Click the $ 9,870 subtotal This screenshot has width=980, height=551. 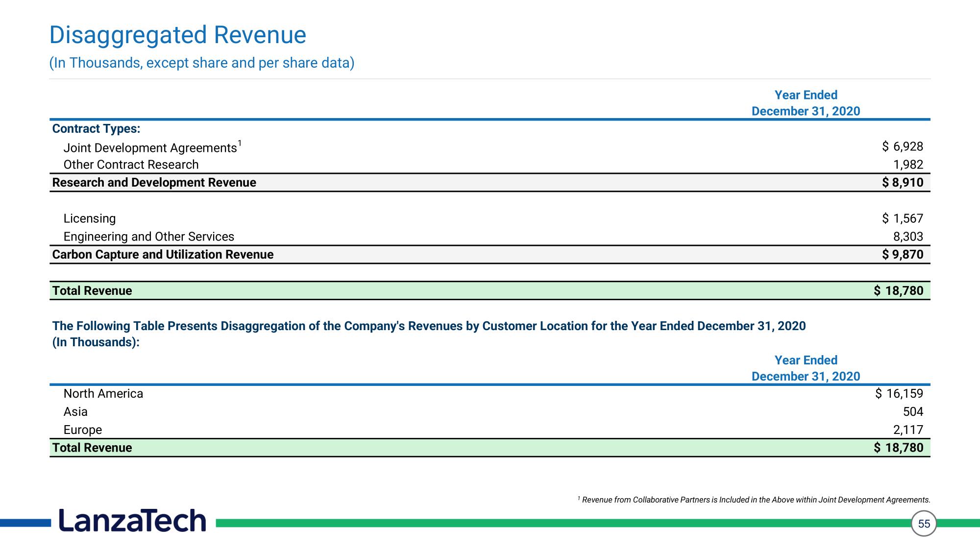902,255
